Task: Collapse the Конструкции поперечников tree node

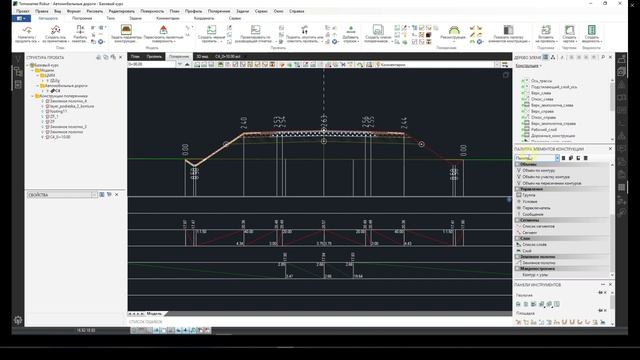Action: (x=33, y=96)
